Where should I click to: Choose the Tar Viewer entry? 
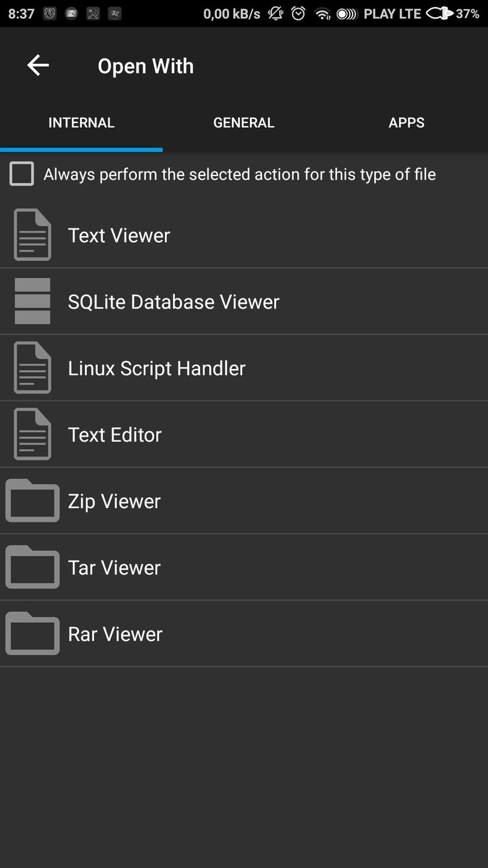click(114, 567)
